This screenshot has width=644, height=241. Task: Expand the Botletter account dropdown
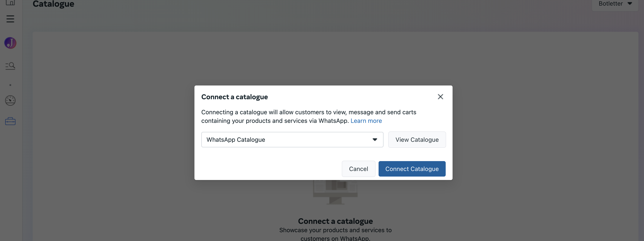tap(615, 4)
